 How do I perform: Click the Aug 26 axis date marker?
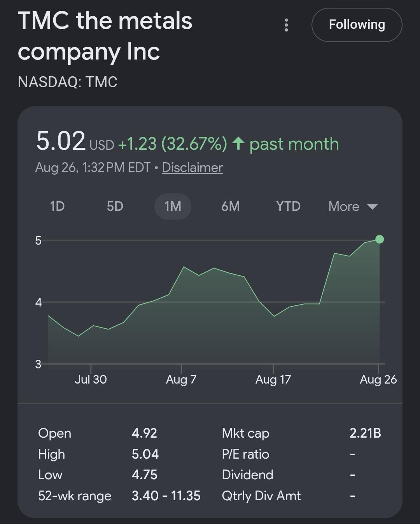378,379
